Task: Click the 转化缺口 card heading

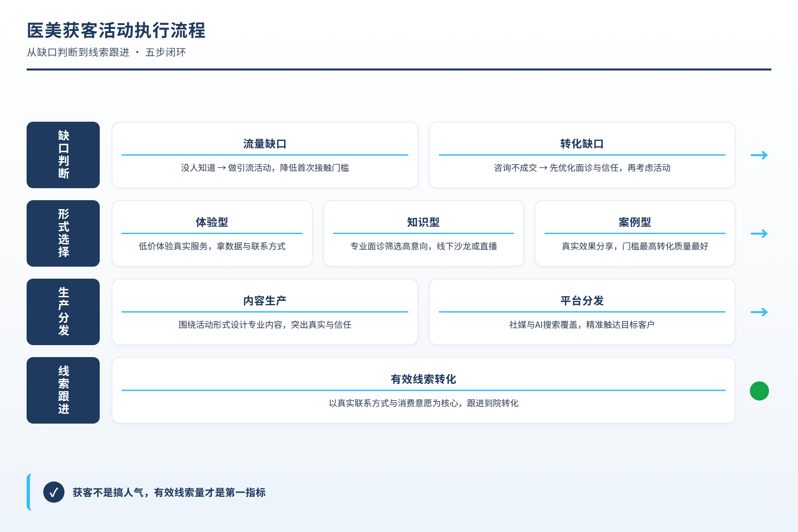Action: tap(582, 144)
